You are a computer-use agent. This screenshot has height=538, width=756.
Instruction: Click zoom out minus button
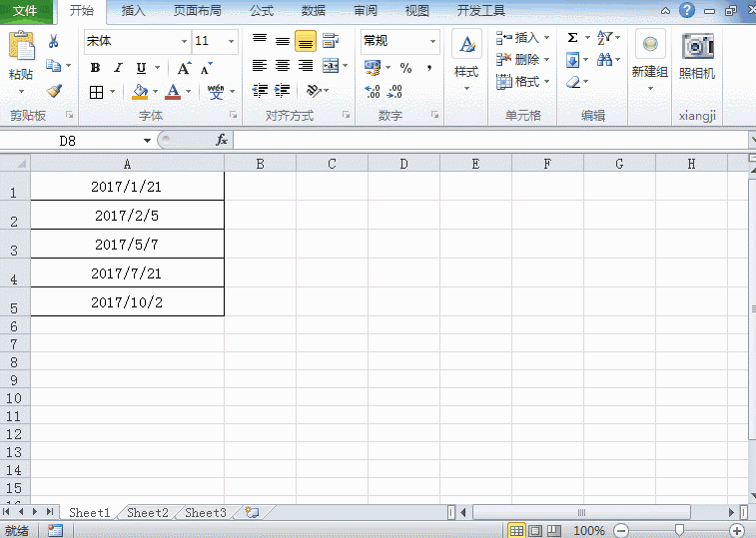tap(621, 531)
